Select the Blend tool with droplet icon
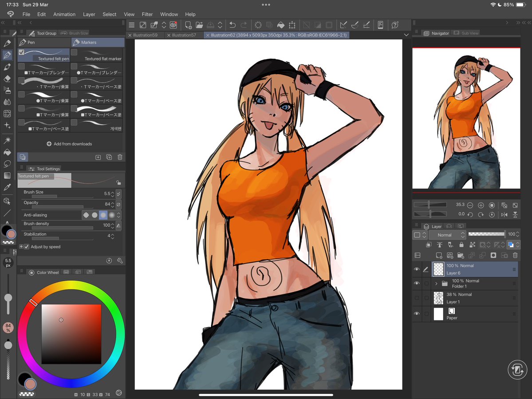Image resolution: width=532 pixels, height=399 pixels. coord(7,102)
